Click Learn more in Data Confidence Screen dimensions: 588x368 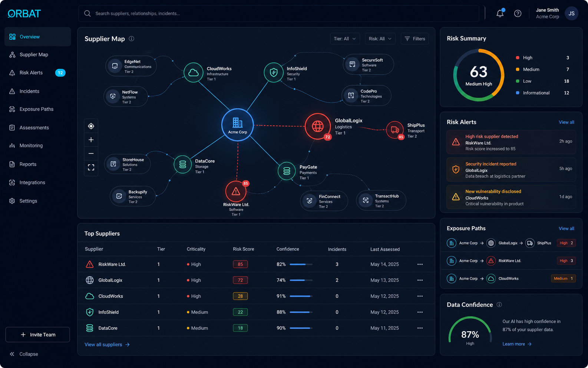coord(517,344)
